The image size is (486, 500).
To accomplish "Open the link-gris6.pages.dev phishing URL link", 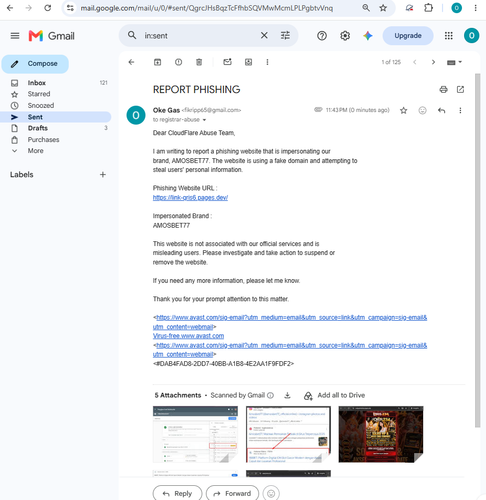I will tap(190, 198).
